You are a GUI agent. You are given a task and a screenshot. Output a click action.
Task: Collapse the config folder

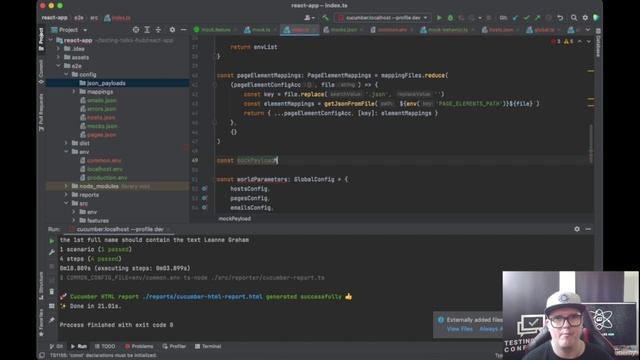(x=67, y=74)
